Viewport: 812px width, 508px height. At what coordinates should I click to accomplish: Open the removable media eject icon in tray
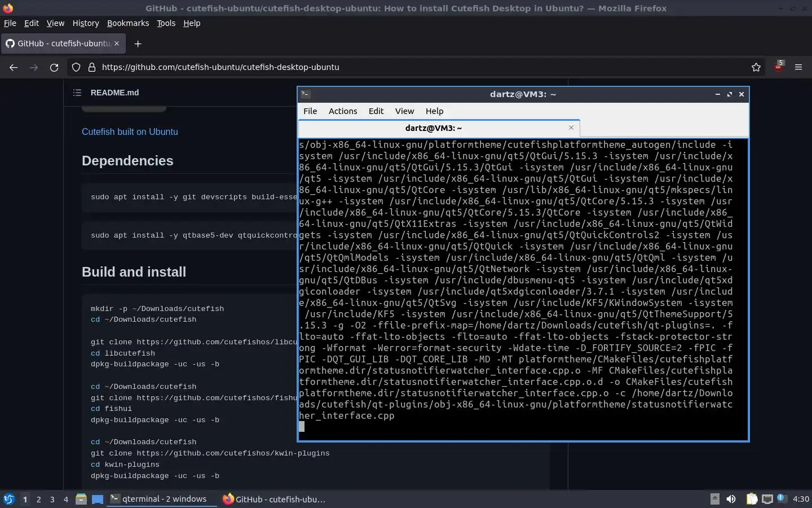pos(714,499)
